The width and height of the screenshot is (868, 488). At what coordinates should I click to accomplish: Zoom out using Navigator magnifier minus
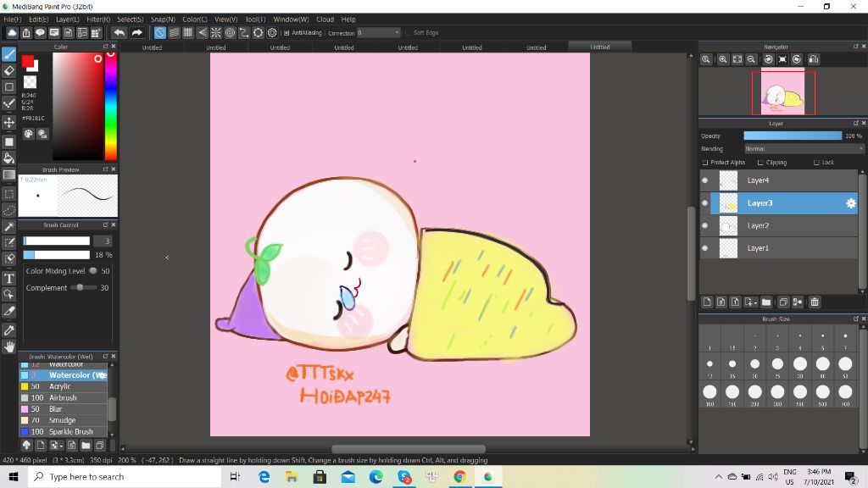coord(751,59)
